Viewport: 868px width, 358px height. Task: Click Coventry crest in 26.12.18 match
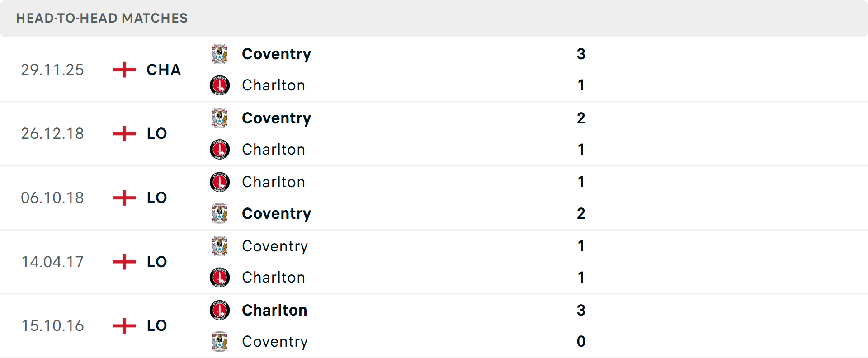(x=220, y=118)
